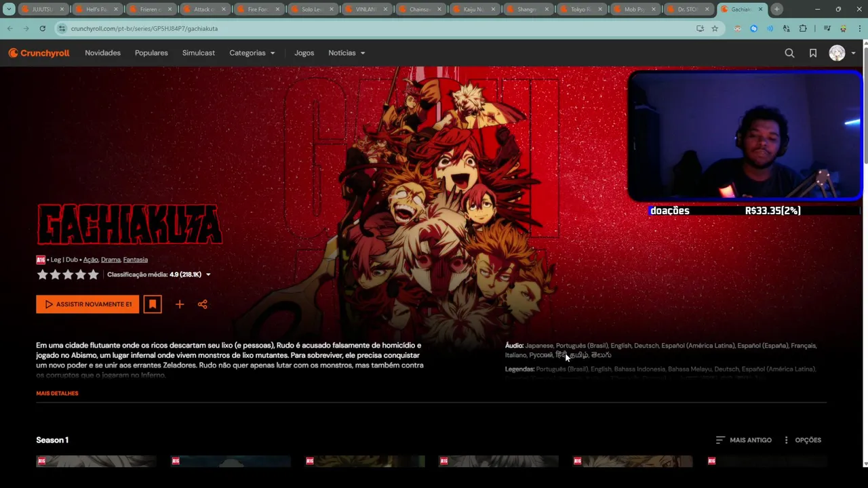Open Chrome three-dot menu
Screen dimensions: 868x488
[859, 28]
